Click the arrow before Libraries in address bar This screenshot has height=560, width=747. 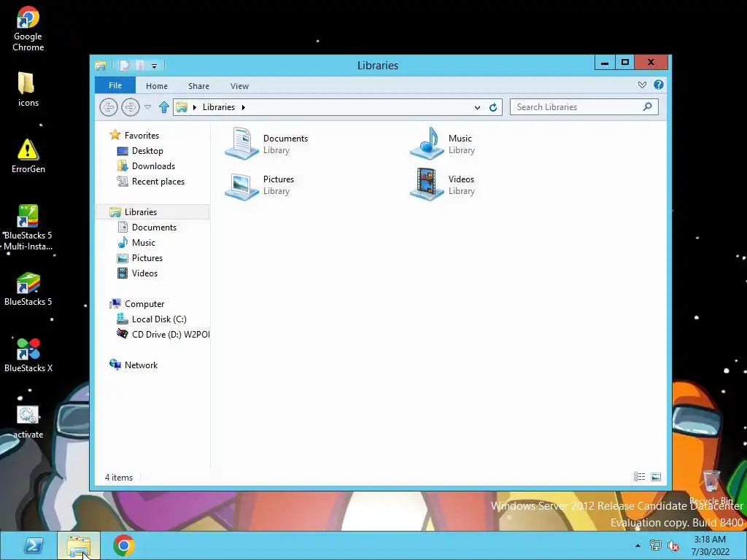pyautogui.click(x=194, y=107)
